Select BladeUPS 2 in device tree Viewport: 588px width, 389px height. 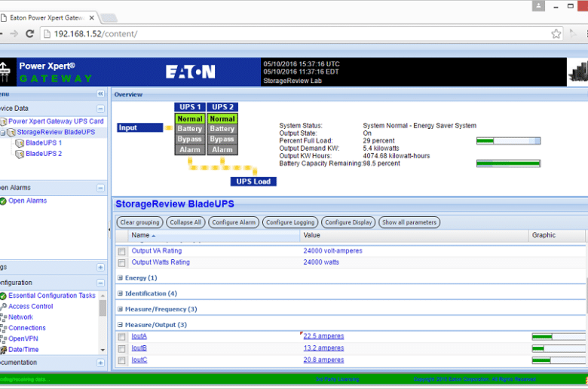[x=44, y=154]
